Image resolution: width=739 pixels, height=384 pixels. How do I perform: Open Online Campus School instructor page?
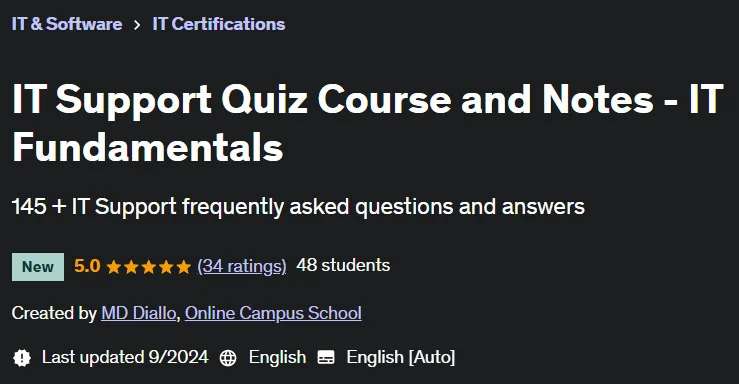(273, 313)
